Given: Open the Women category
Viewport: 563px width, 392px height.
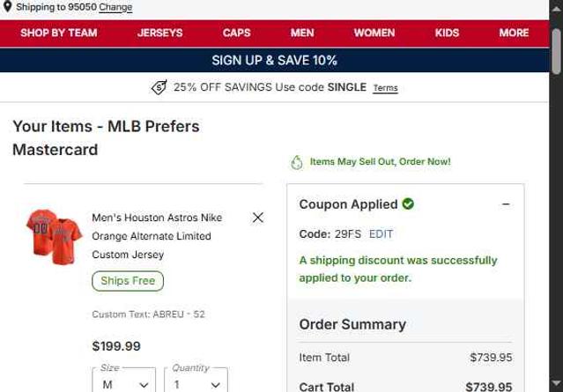Looking at the screenshot, I should (x=374, y=33).
